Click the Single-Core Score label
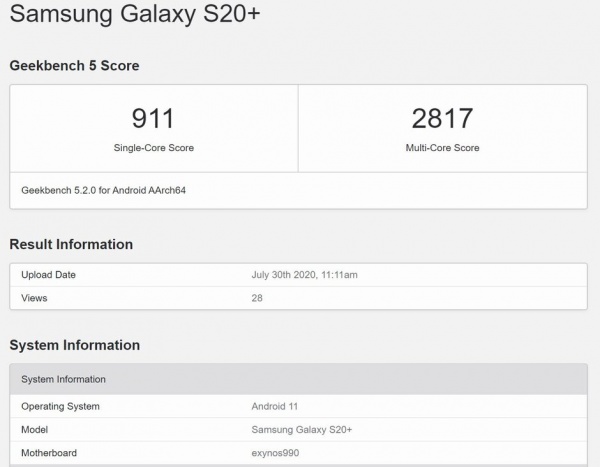600x467 pixels. pyautogui.click(x=153, y=148)
